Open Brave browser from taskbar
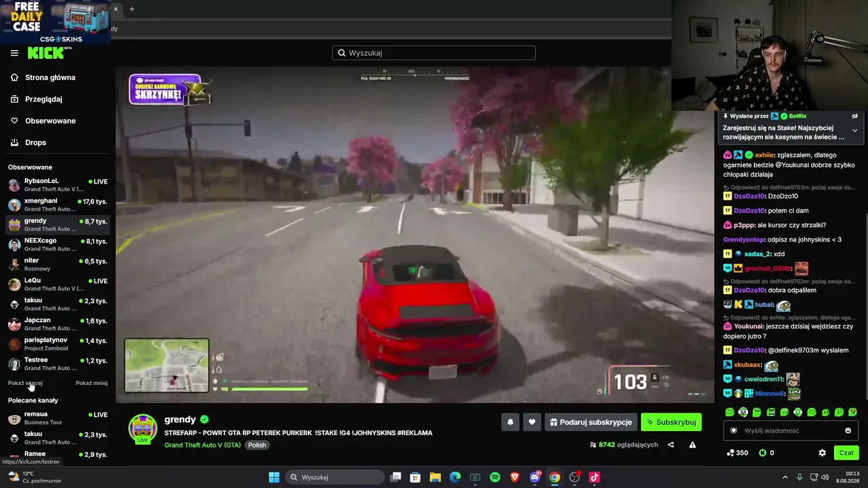The height and width of the screenshot is (488, 868). point(515,477)
